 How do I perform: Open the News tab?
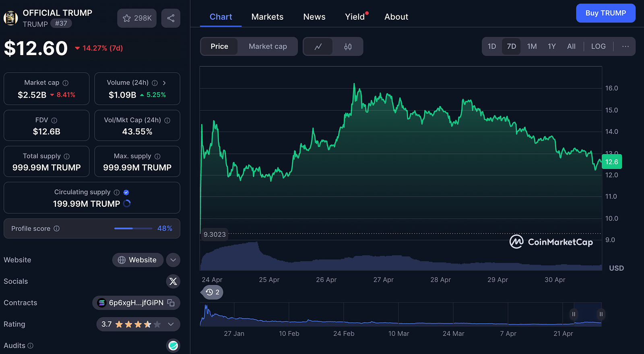[314, 17]
